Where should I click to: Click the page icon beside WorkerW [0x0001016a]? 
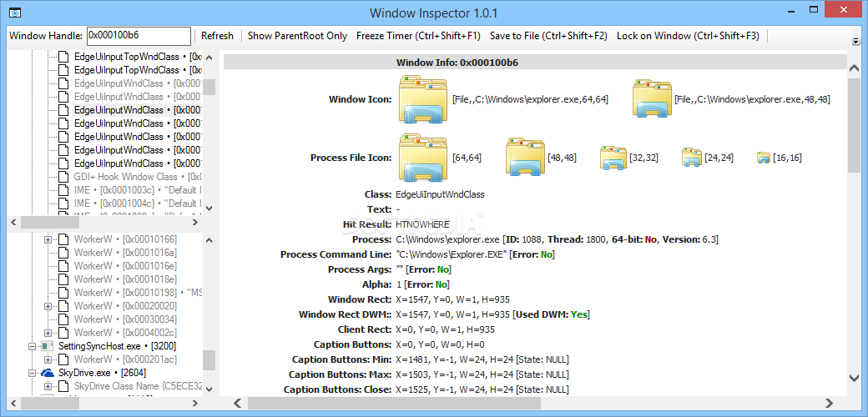pos(64,253)
